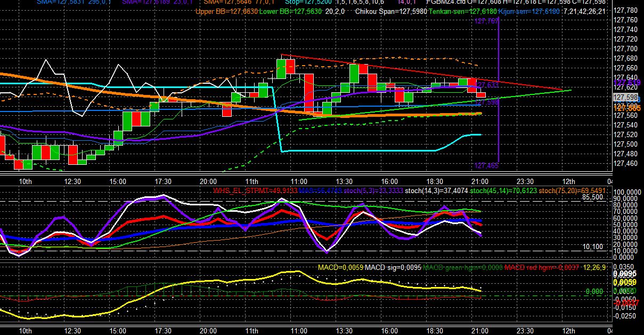Image resolution: width=644 pixels, height=335 pixels.
Task: Click the MACD red hgm=-0,0037 label
Action: tap(542, 267)
